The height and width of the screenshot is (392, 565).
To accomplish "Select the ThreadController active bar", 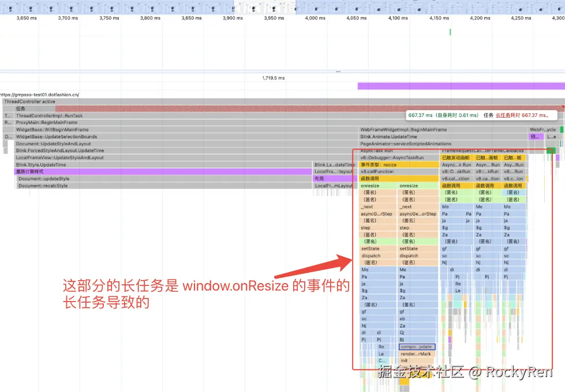I will pyautogui.click(x=283, y=101).
